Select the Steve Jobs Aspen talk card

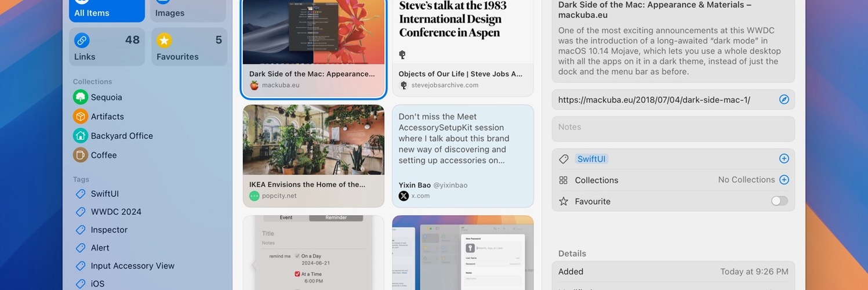[463, 48]
